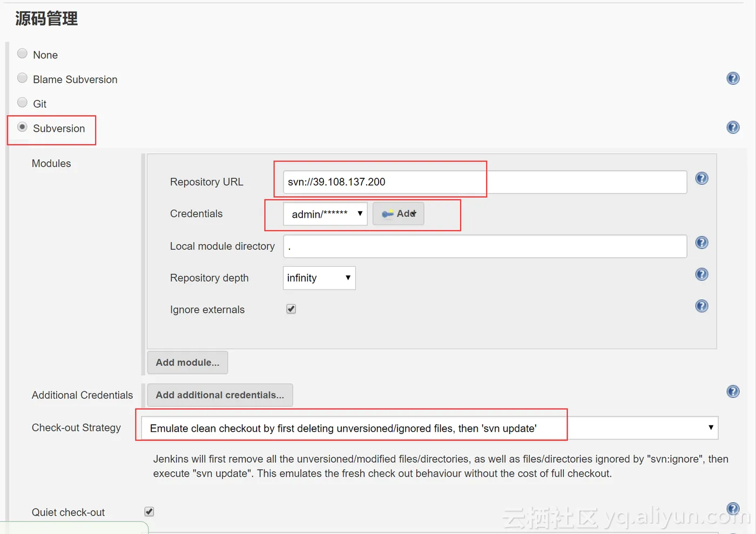Click the Repository URL label

(207, 182)
